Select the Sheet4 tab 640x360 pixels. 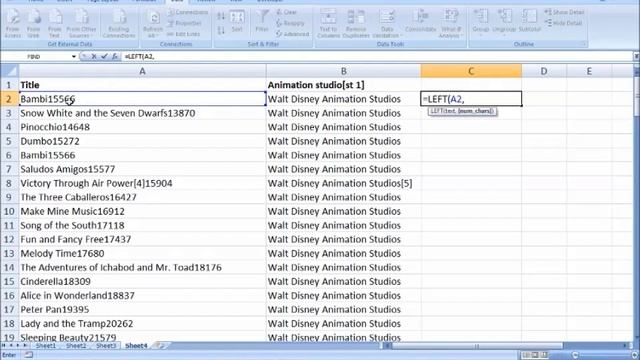(136, 346)
